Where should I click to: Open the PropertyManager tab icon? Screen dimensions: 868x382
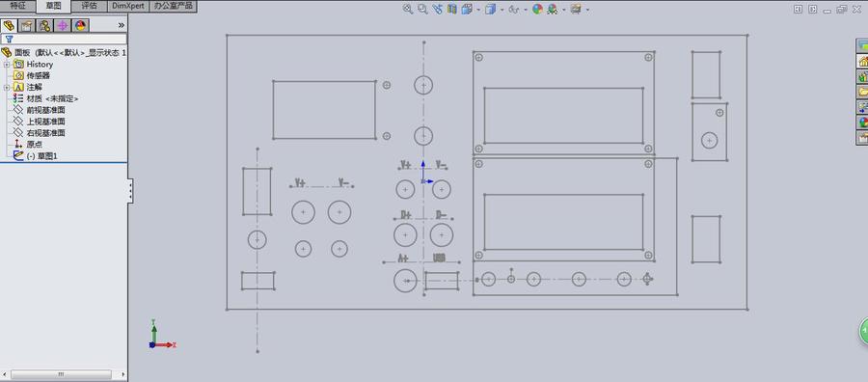pyautogui.click(x=27, y=25)
